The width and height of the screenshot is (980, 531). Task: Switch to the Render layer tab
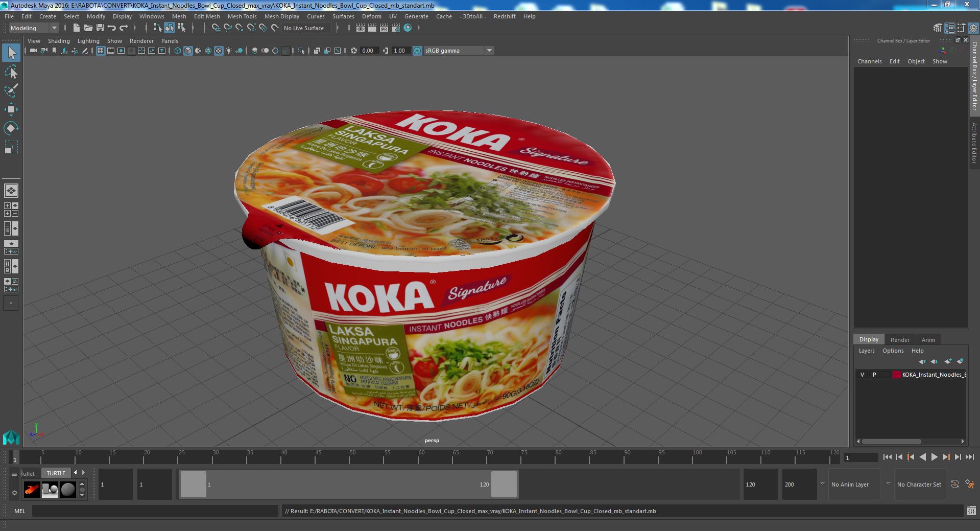[x=900, y=340]
